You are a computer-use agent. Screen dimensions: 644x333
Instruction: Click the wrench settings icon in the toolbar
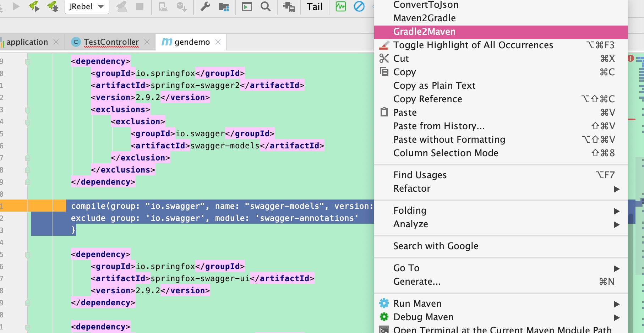[x=205, y=6]
